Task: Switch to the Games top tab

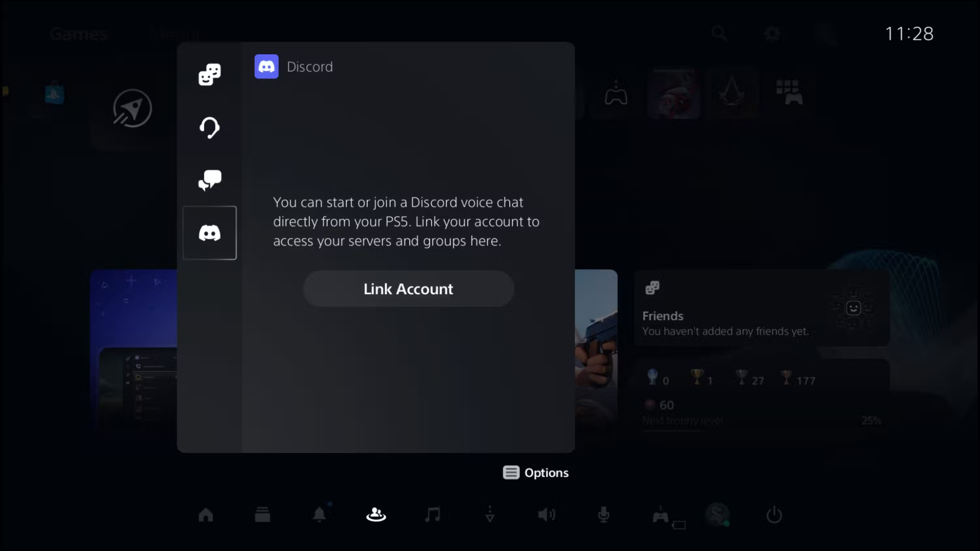Action: tap(79, 34)
